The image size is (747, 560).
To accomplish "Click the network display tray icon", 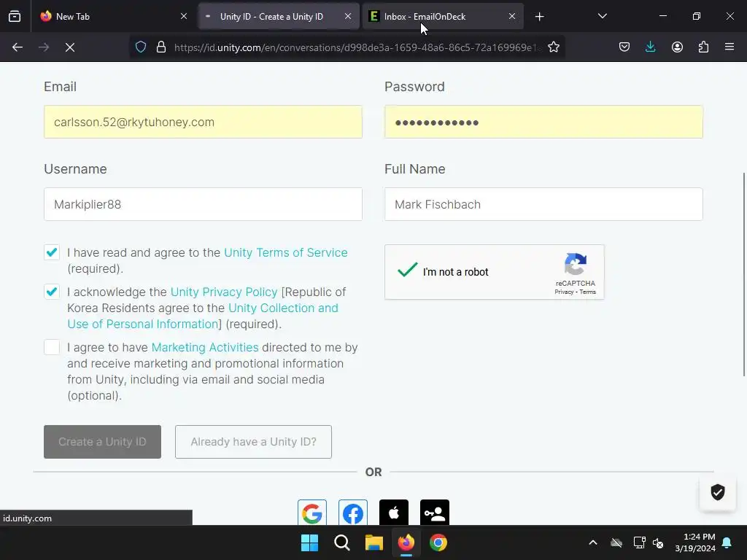I will pos(639,542).
